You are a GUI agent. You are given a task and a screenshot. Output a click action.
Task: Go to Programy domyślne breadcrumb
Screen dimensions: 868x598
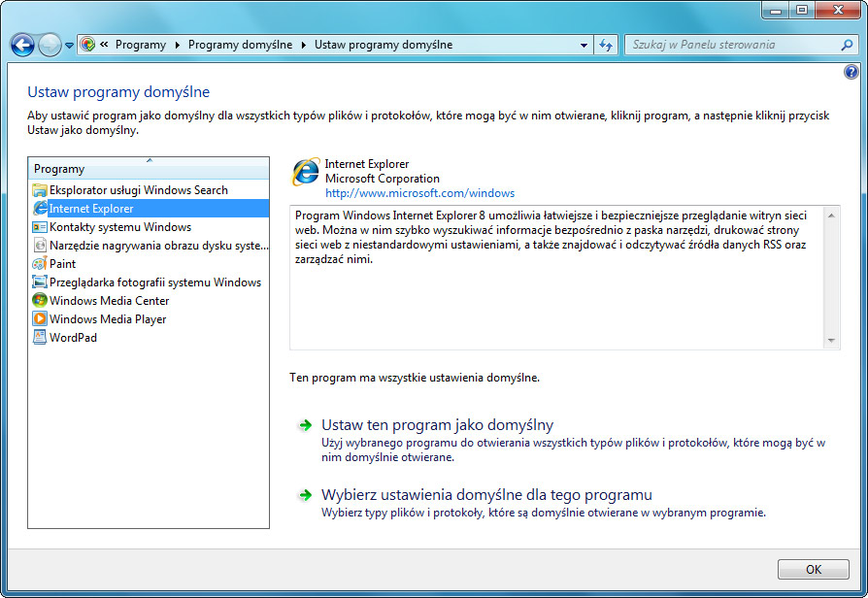[240, 45]
